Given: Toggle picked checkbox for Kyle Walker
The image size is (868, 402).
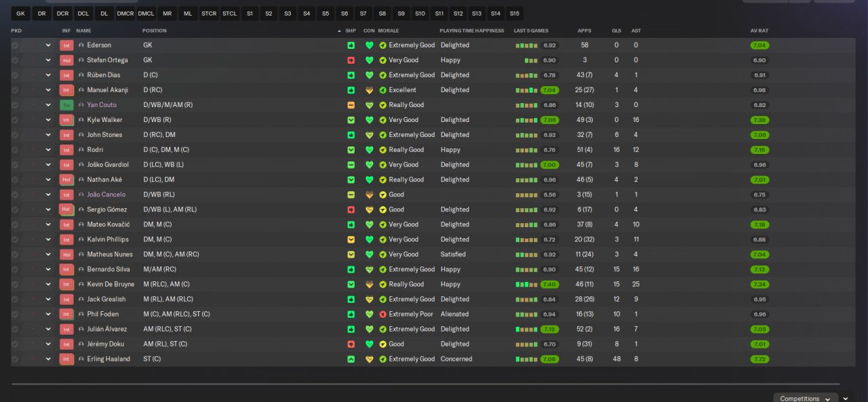Looking at the screenshot, I should [15, 120].
